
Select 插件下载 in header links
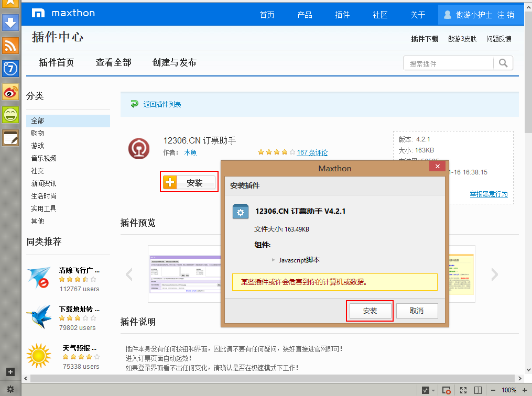pos(425,39)
